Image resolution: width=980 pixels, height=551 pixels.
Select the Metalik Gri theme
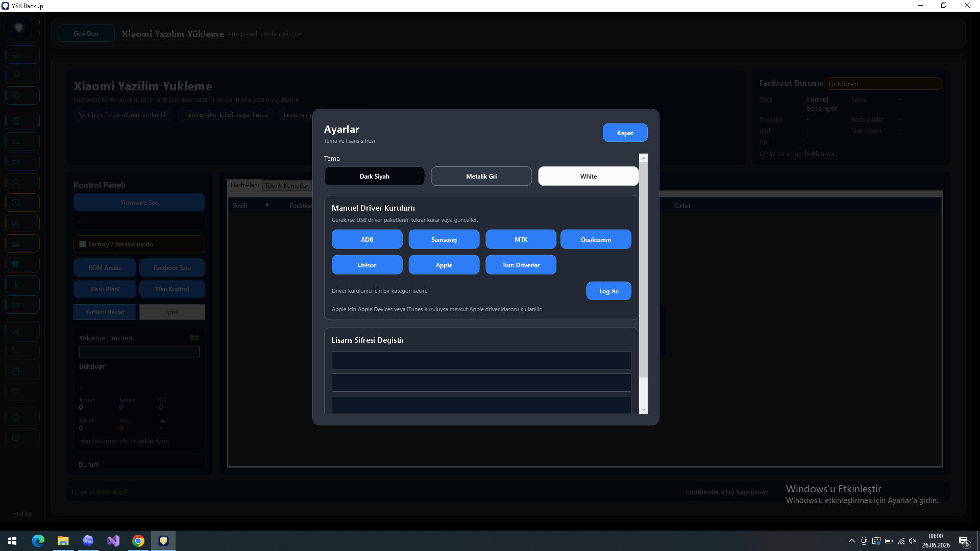point(481,177)
